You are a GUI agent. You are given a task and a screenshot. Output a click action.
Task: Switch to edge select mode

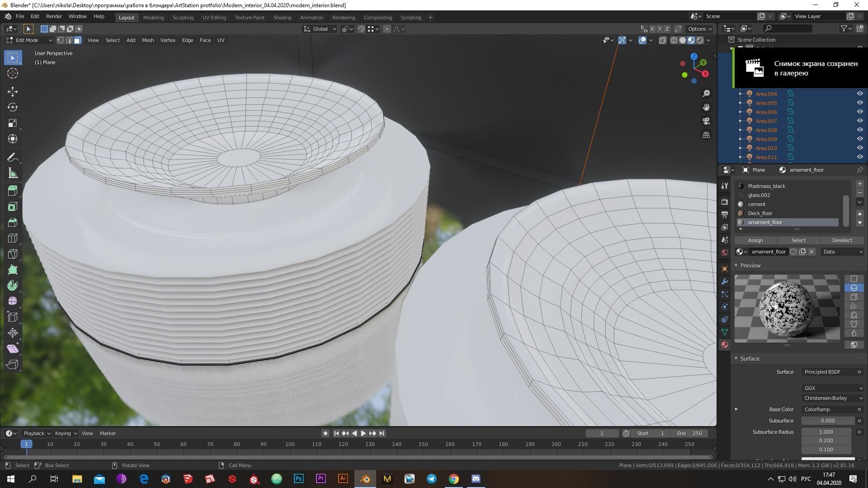pos(69,40)
